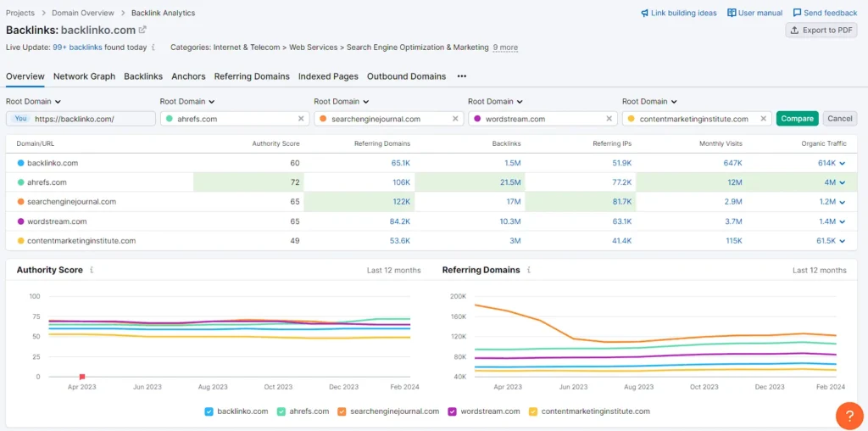The width and height of the screenshot is (868, 431).
Task: Select the Overview tab
Action: [25, 76]
